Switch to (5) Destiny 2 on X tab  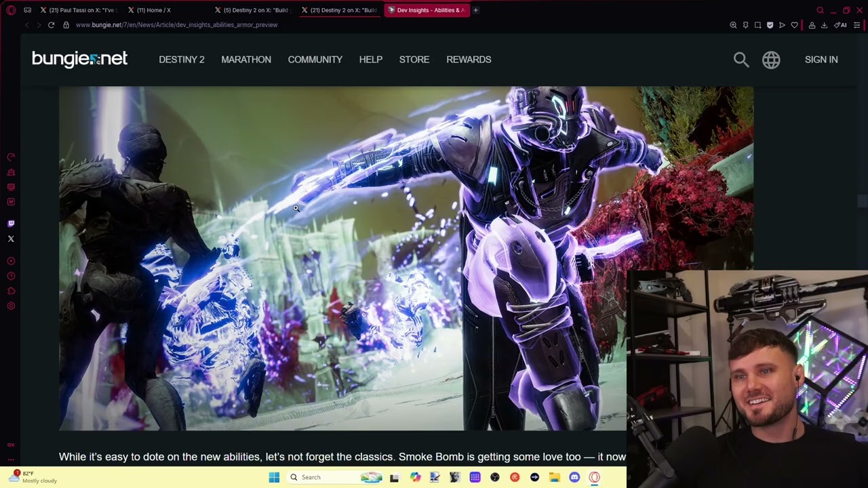click(254, 10)
